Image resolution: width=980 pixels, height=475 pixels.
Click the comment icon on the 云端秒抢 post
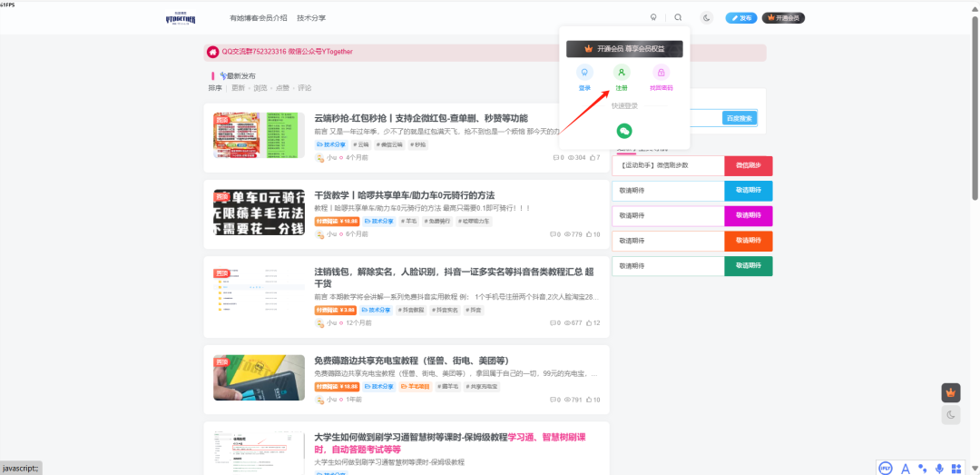[x=556, y=158]
